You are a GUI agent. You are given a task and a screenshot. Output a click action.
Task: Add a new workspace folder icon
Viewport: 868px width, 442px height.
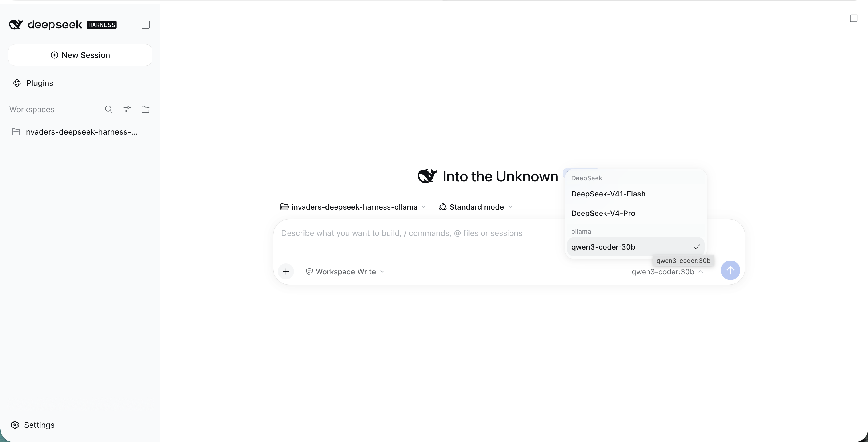(146, 109)
